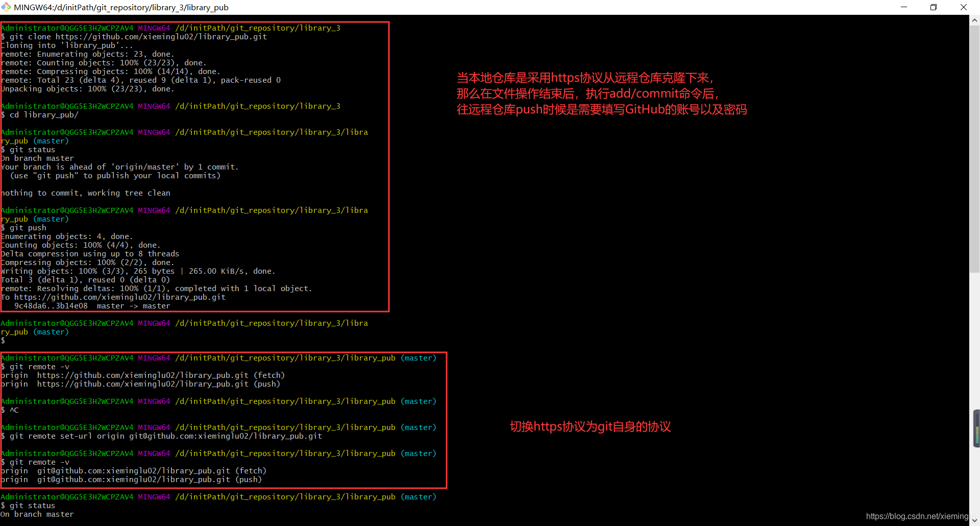
Task: Click the first 'git remote -v' command
Action: click(x=35, y=367)
